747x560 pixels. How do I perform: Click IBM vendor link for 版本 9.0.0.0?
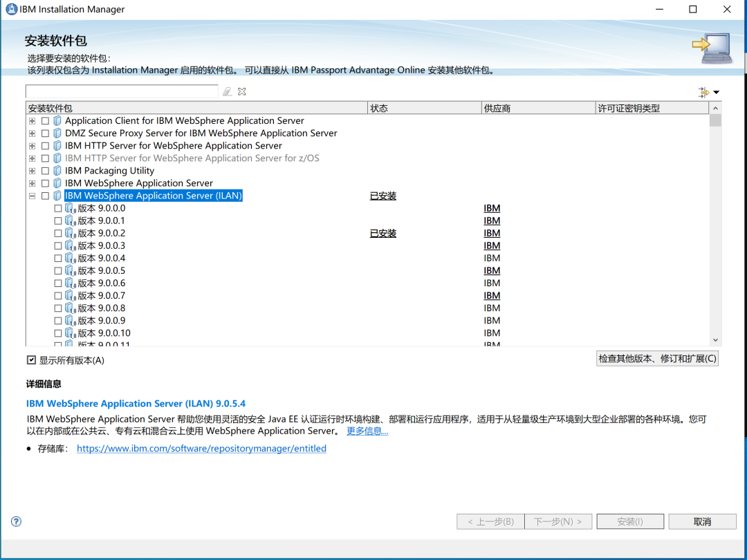pyautogui.click(x=492, y=208)
